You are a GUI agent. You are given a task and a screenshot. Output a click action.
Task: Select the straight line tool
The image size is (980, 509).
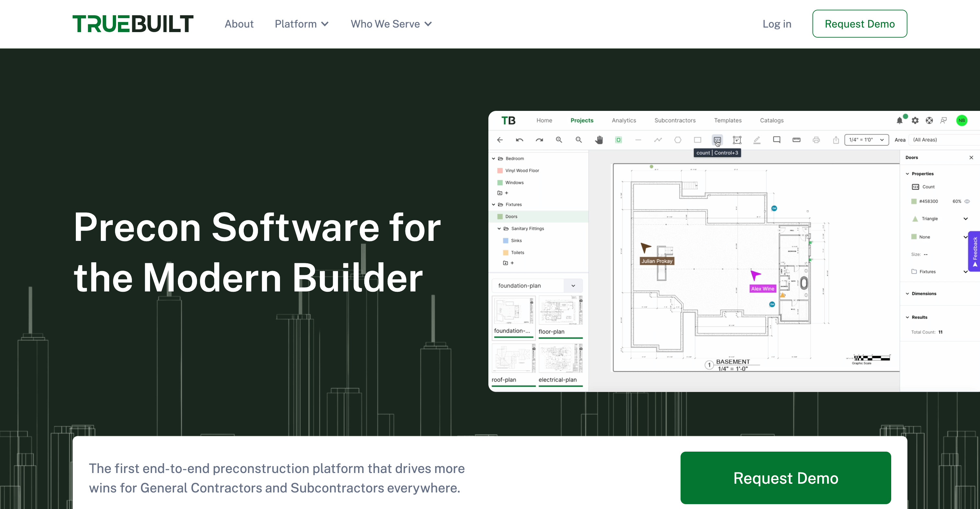tap(638, 140)
